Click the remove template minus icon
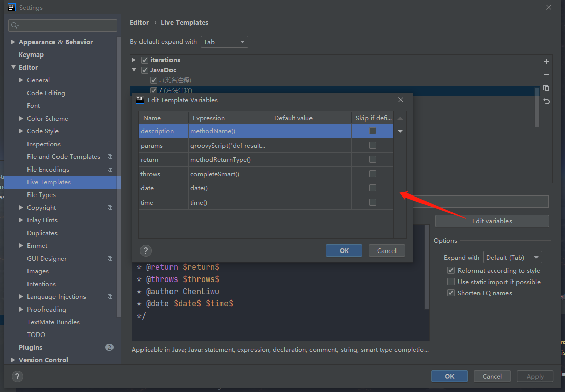The height and width of the screenshot is (392, 565). point(546,75)
